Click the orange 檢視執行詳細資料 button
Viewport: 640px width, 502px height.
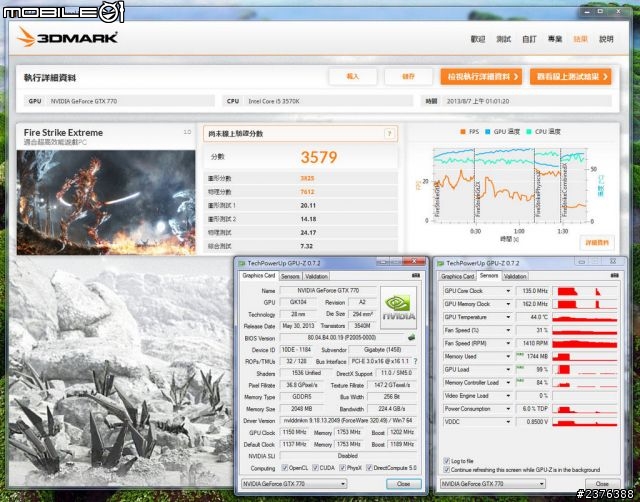point(481,76)
